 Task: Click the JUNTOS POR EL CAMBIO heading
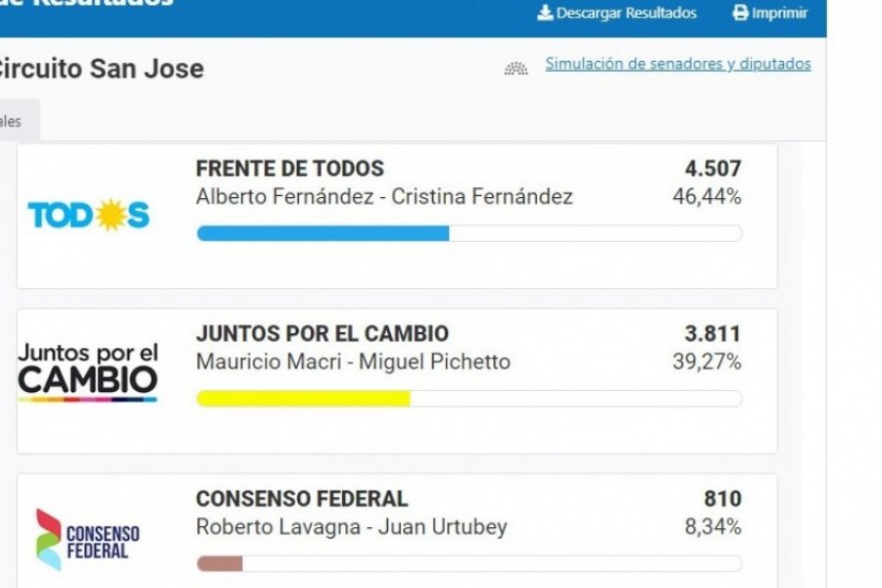pyautogui.click(x=322, y=333)
